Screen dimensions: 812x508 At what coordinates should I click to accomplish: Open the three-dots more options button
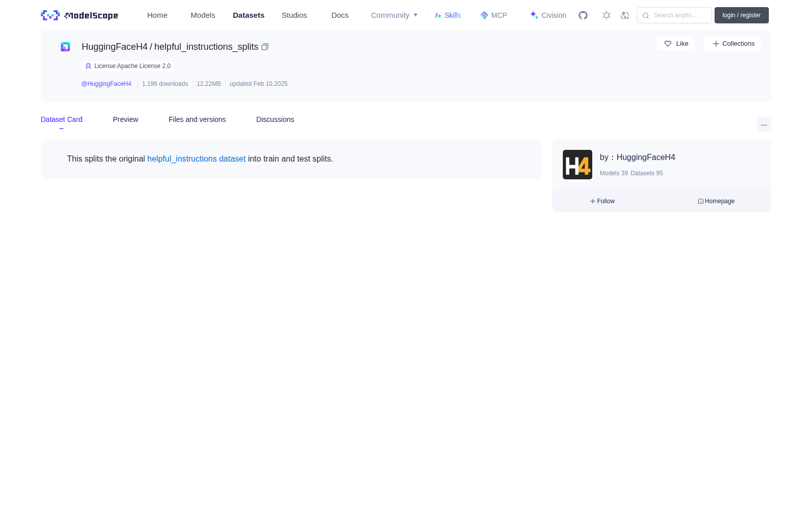[764, 124]
